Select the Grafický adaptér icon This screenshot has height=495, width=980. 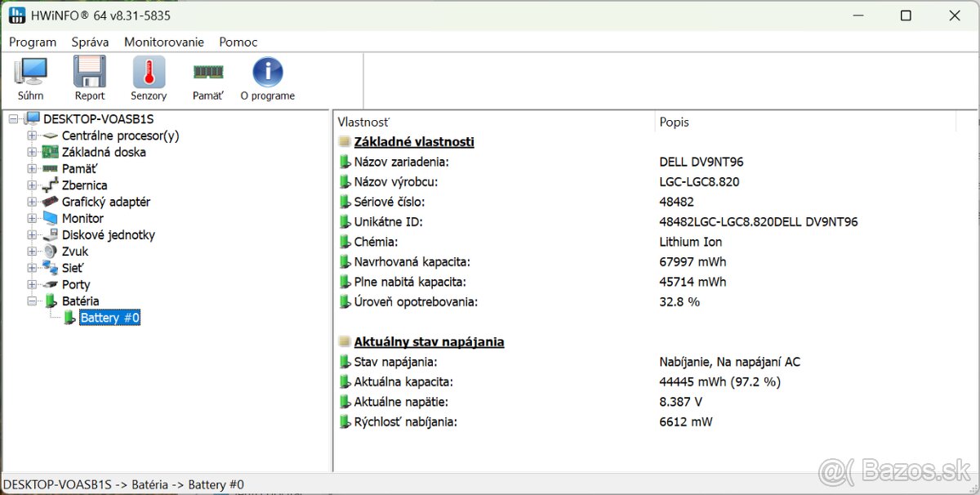[49, 202]
